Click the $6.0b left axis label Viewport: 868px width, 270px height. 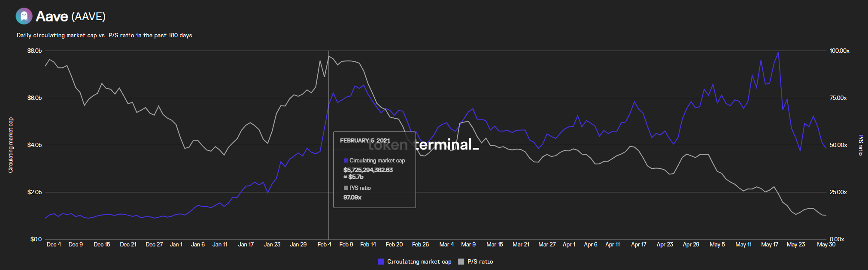pyautogui.click(x=34, y=98)
